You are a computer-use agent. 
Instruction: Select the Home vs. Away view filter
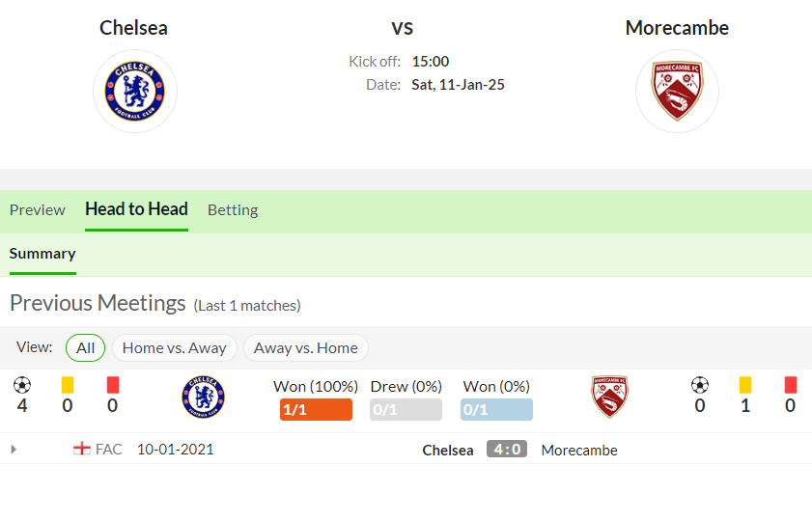tap(175, 347)
